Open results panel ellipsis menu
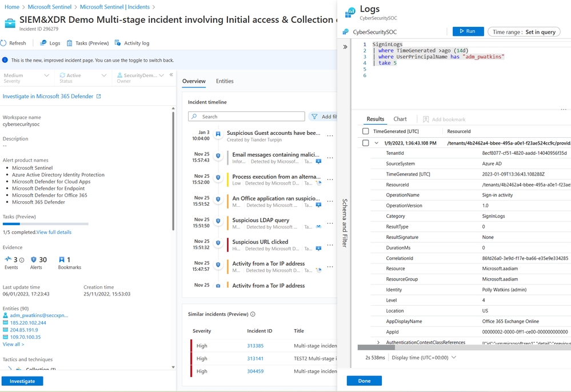This screenshot has height=392, width=571. [x=564, y=110]
